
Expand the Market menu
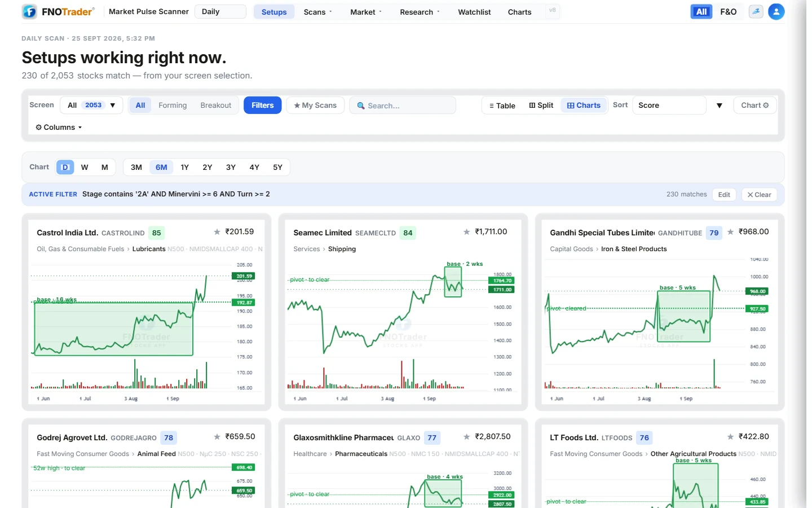tap(366, 12)
